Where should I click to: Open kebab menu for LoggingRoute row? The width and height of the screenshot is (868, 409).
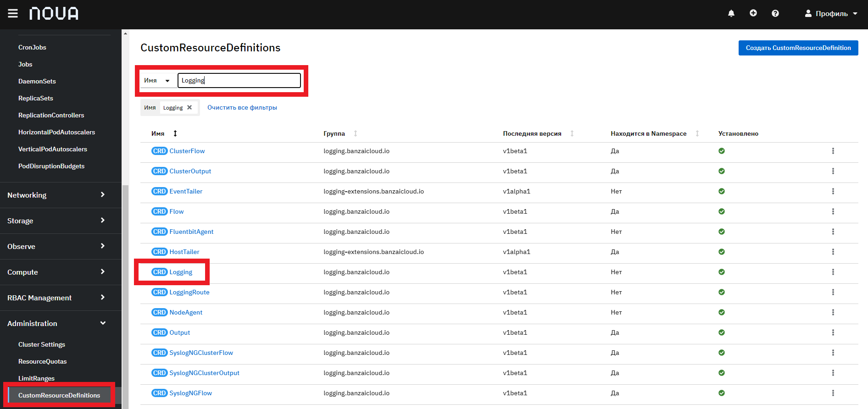pos(833,292)
